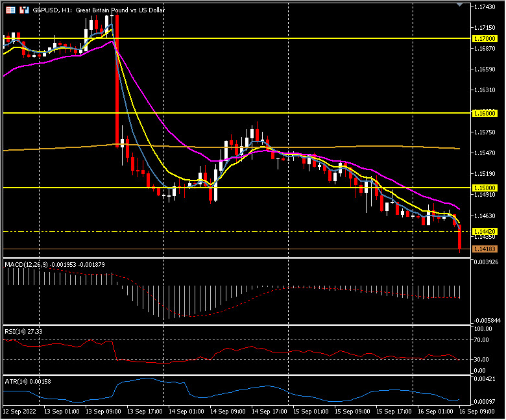Select the blue ATR line in bottom panel
506x420 pixels.
point(259,388)
